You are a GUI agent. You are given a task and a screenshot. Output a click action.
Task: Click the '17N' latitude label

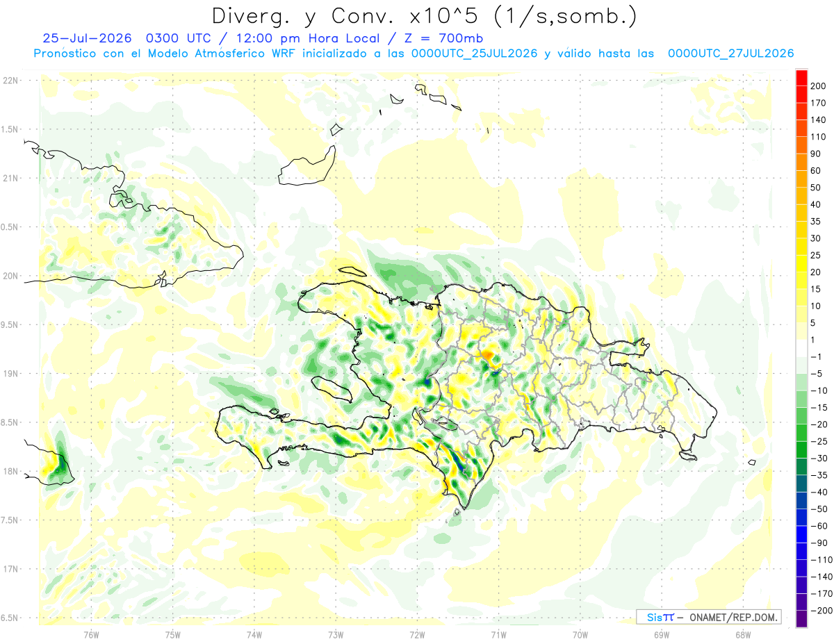10,569
